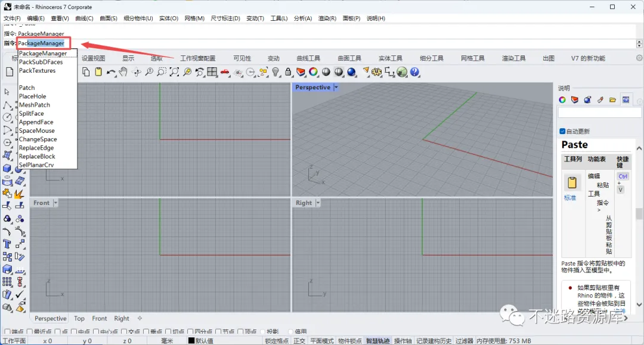Toggle the 中点 osnap checkbox
This screenshot has height=345, width=644.
point(74,331)
